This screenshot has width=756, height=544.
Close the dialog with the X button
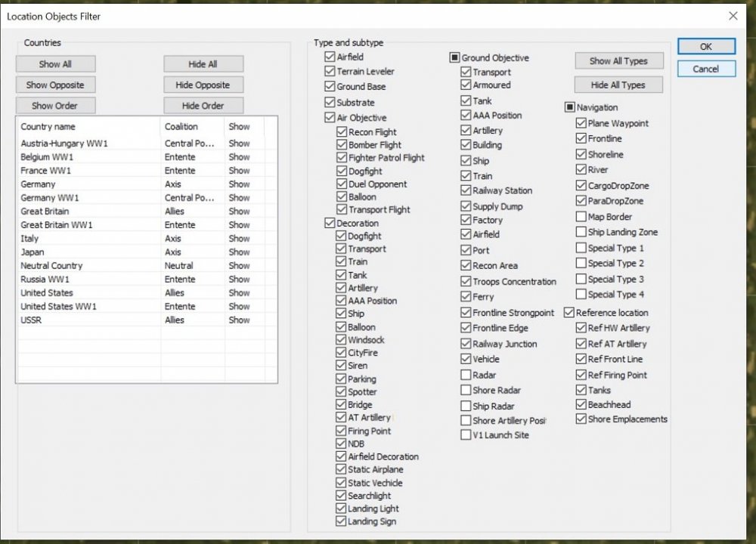[x=733, y=16]
